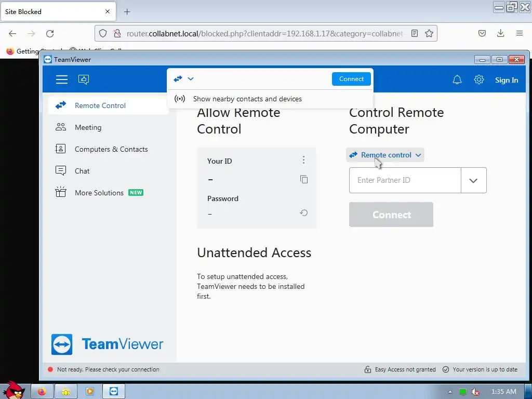Click Easy Access not granted lock icon

(367, 369)
